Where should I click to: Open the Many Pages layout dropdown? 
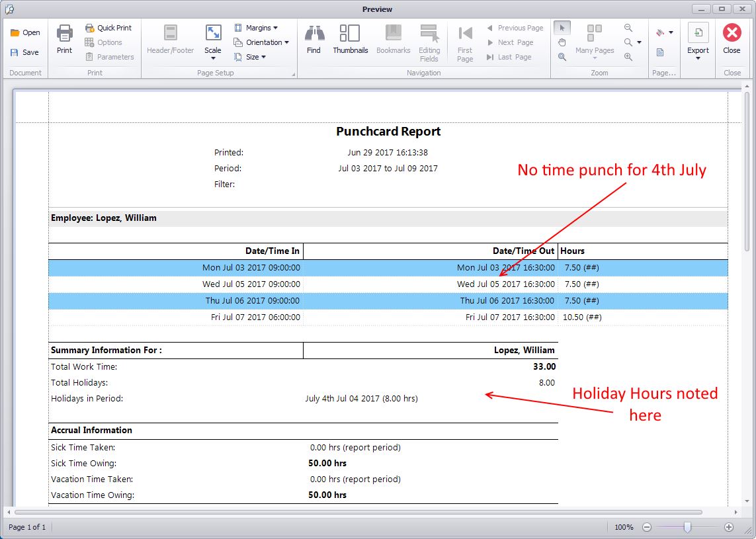(x=595, y=42)
